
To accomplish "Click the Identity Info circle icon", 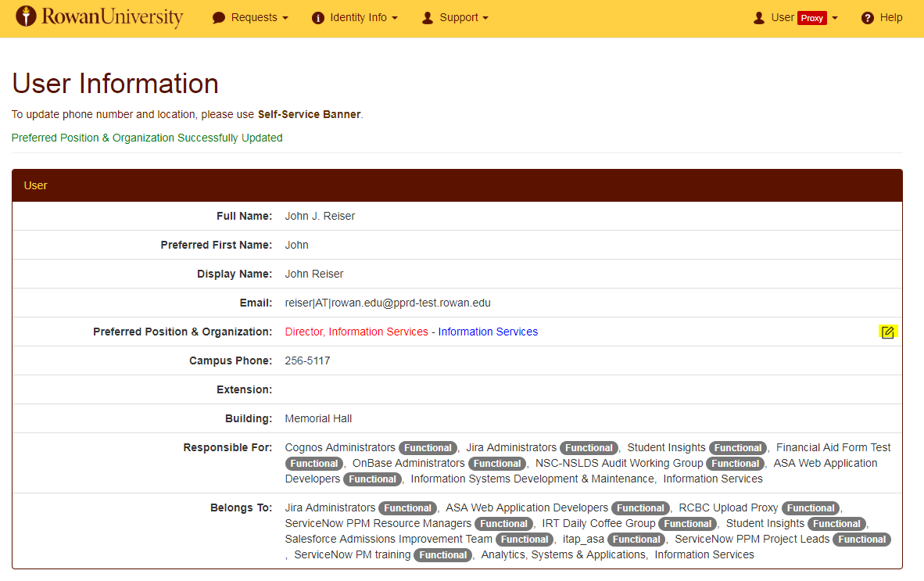I will 317,18.
